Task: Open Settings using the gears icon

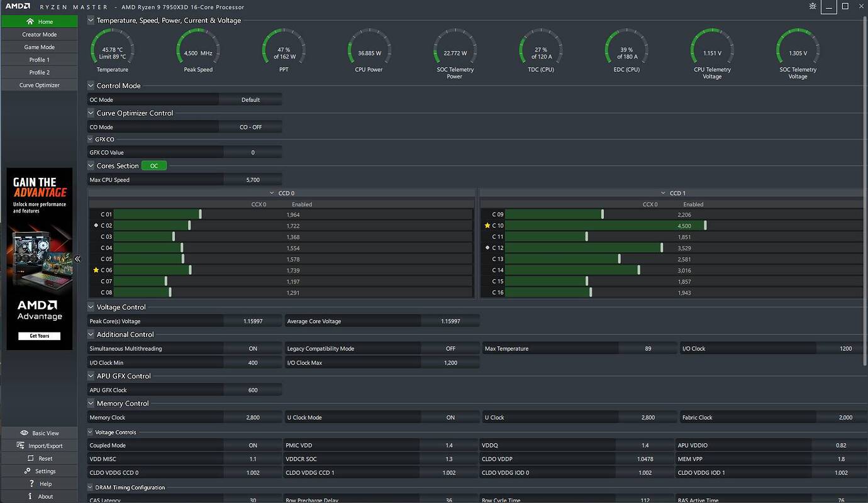Action: tap(28, 471)
